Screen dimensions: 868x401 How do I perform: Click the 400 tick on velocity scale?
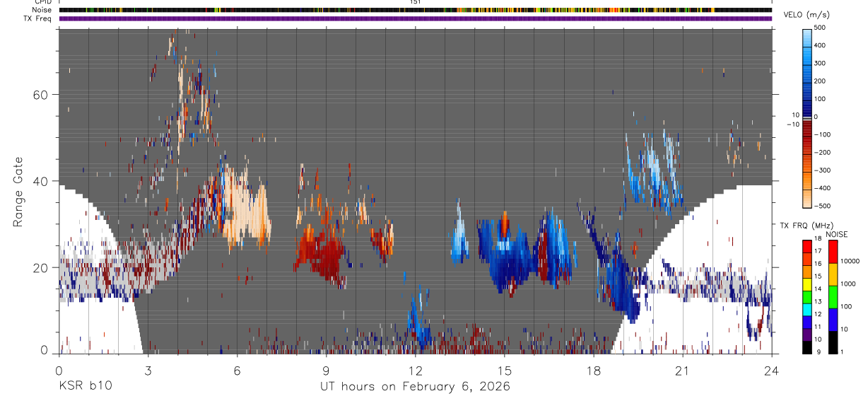tap(821, 45)
